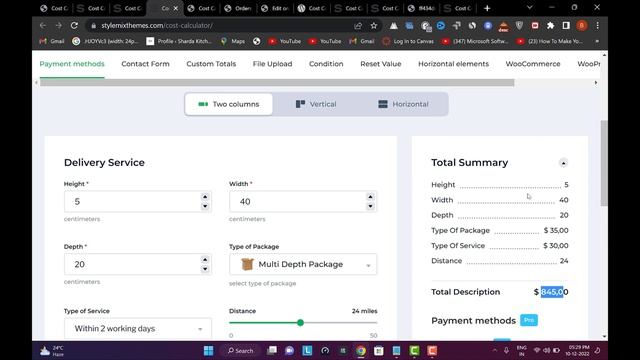The height and width of the screenshot is (360, 640).
Task: Open the taskbar chat app icon
Action: (x=289, y=351)
